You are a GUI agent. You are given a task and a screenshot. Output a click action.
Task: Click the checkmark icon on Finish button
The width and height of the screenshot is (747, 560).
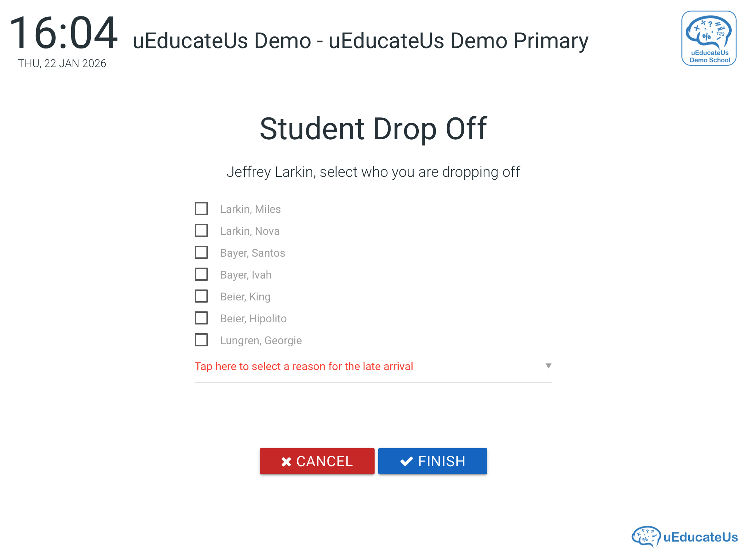click(406, 462)
